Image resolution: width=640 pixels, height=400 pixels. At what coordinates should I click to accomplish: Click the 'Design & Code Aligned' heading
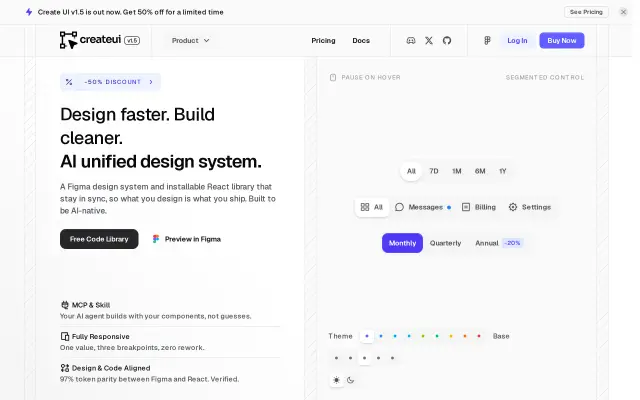tap(111, 368)
